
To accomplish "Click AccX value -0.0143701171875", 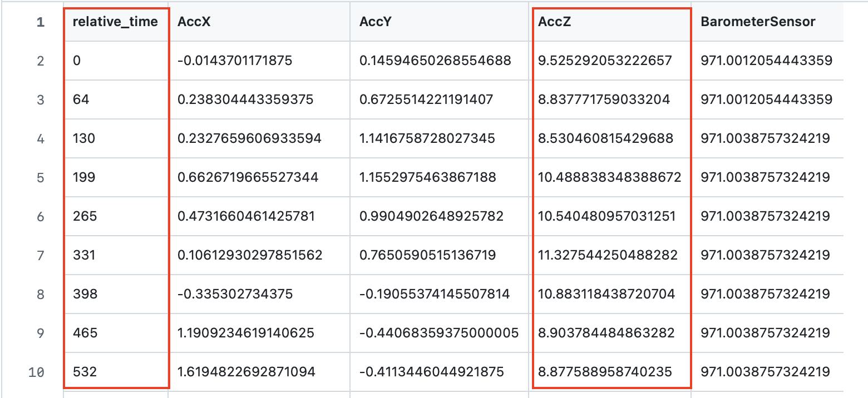I will 234,61.
